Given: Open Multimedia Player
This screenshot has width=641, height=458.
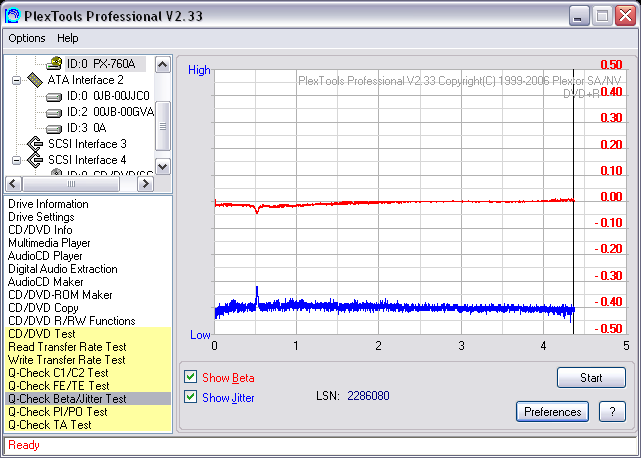Looking at the screenshot, I should tap(49, 243).
